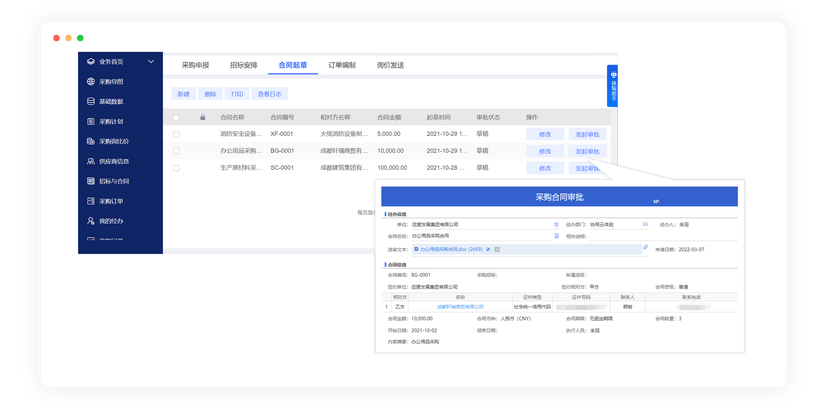Expand the 业务首页 sidebar chevron
The height and width of the screenshot is (413, 828).
(x=151, y=62)
